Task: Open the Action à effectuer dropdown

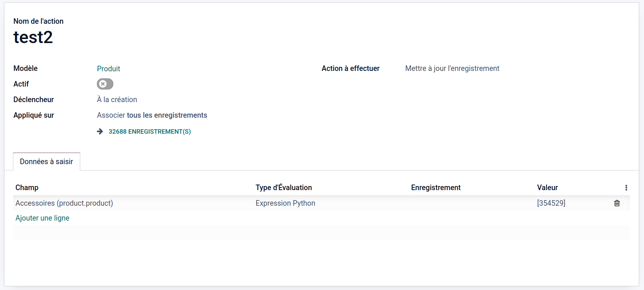Action: (452, 68)
